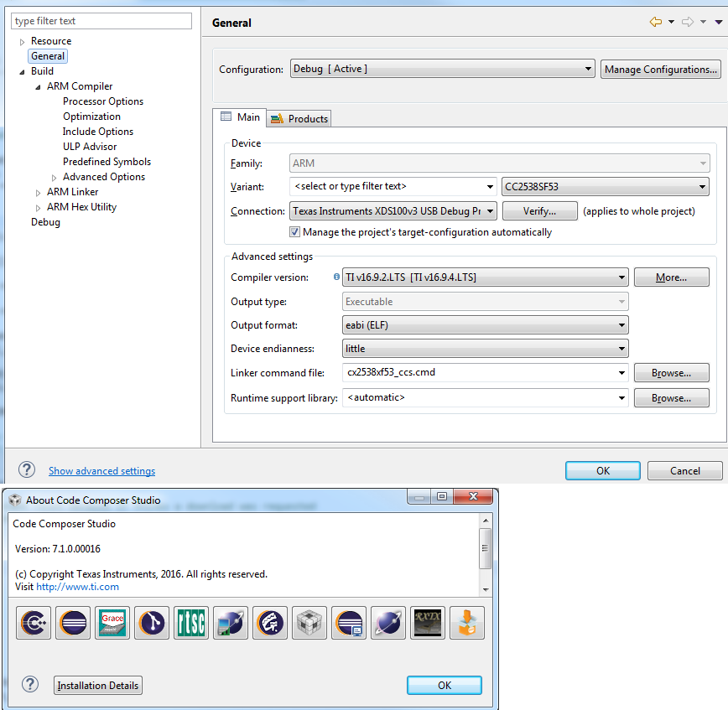
Task: Click Browse for linker command file
Action: click(671, 373)
